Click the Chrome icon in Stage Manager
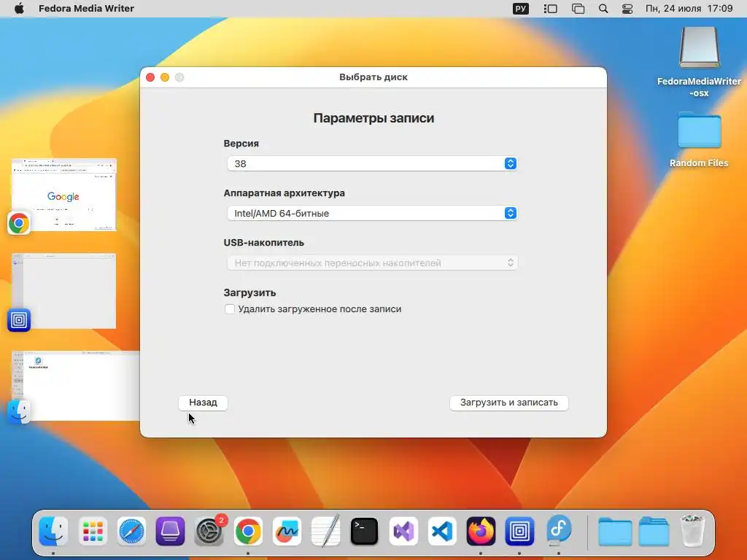The width and height of the screenshot is (747, 560). [x=19, y=223]
